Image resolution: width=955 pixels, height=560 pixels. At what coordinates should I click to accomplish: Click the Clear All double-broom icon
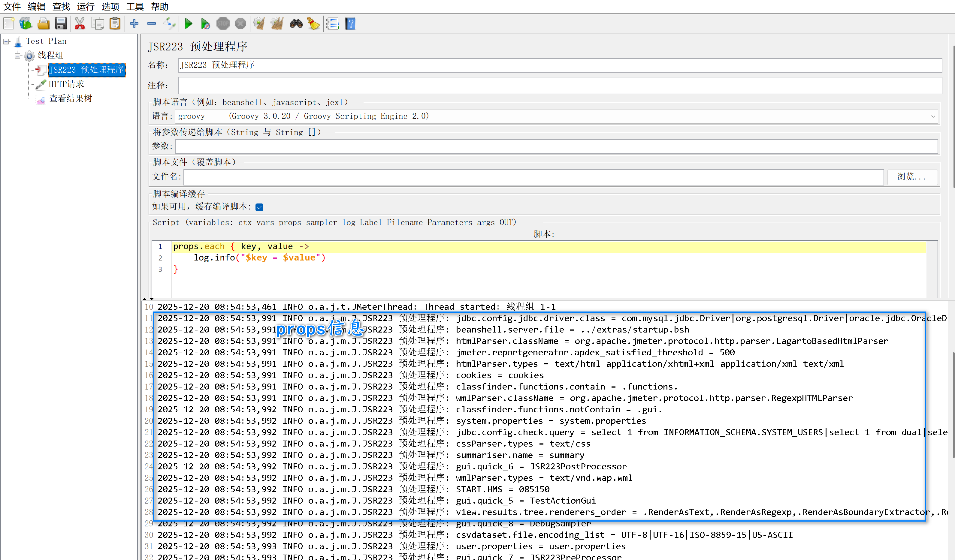277,23
